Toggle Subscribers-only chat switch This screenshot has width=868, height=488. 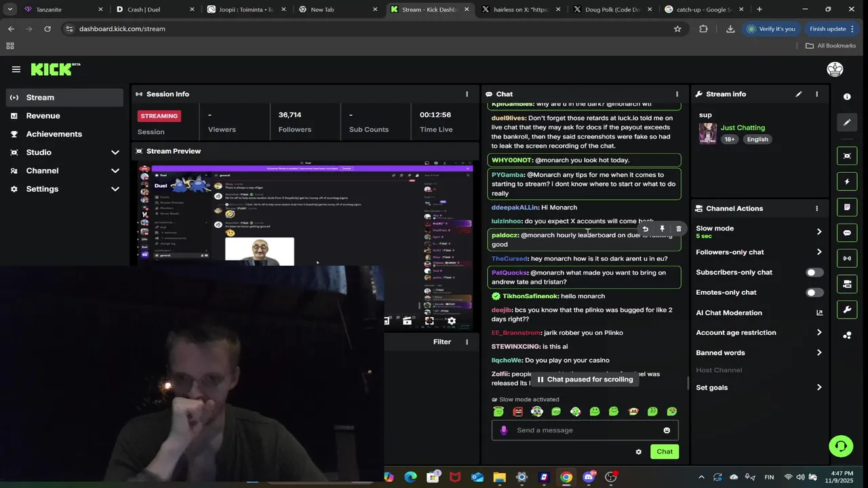[814, 272]
